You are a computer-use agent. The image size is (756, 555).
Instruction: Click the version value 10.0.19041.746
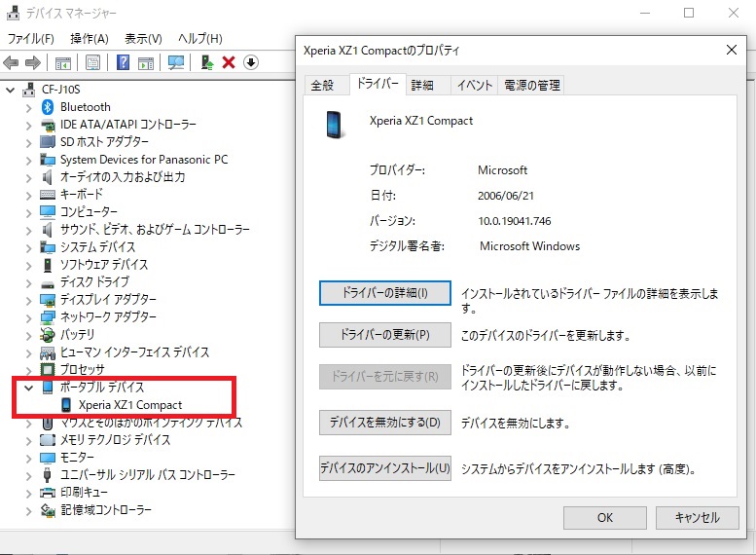pyautogui.click(x=515, y=221)
